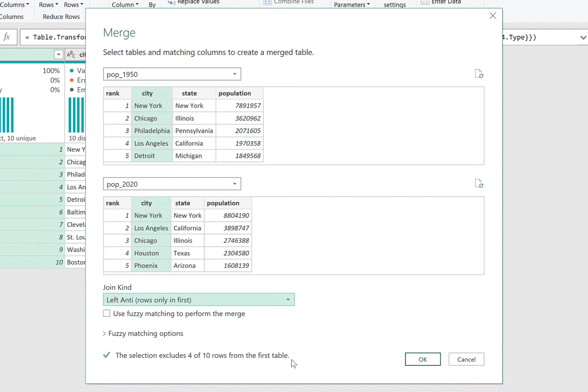588x392 pixels.
Task: Select the rank column header in pop_2020
Action: (117, 203)
